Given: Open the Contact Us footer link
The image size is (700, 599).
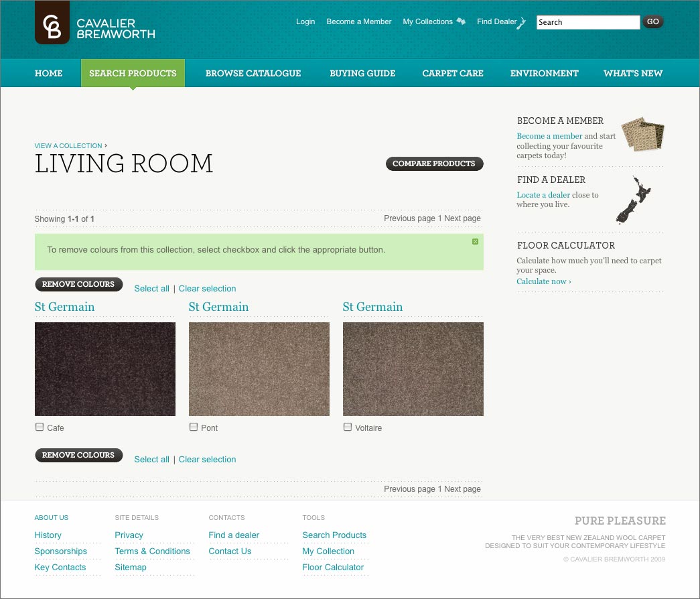Looking at the screenshot, I should click(230, 551).
